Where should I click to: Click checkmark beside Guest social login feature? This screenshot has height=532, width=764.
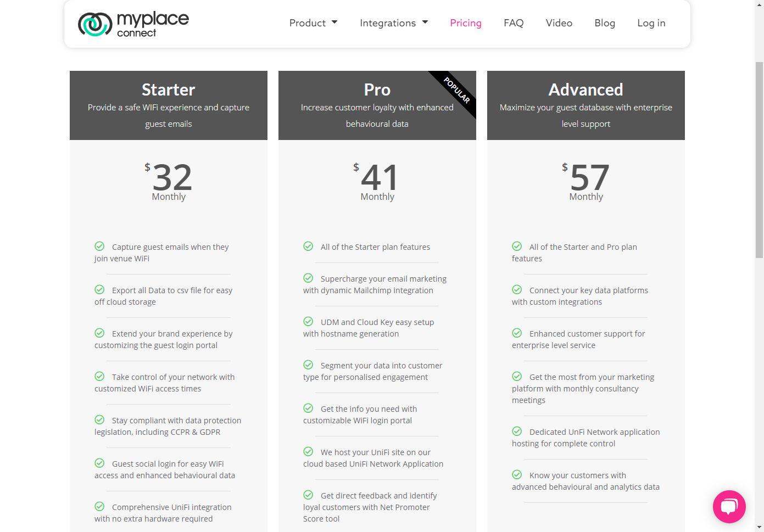(99, 463)
